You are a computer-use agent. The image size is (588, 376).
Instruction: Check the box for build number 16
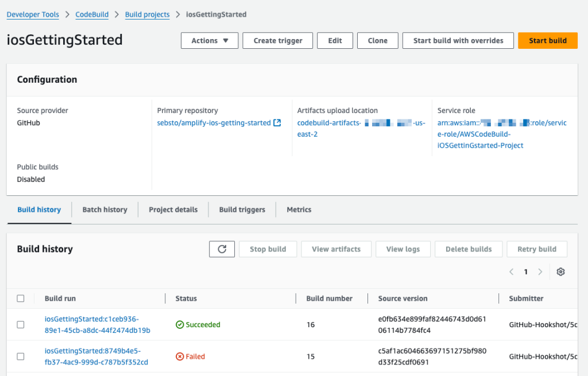[x=21, y=325]
